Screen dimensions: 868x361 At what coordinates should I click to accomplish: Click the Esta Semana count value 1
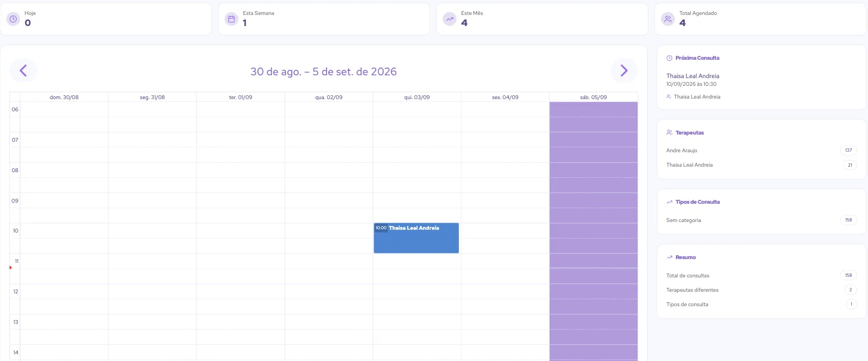[245, 23]
